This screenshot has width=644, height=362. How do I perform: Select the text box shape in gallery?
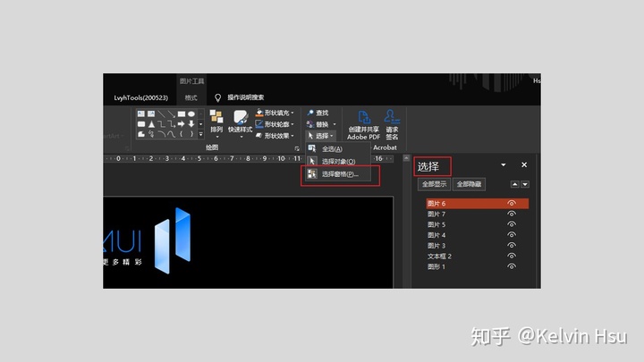141,114
